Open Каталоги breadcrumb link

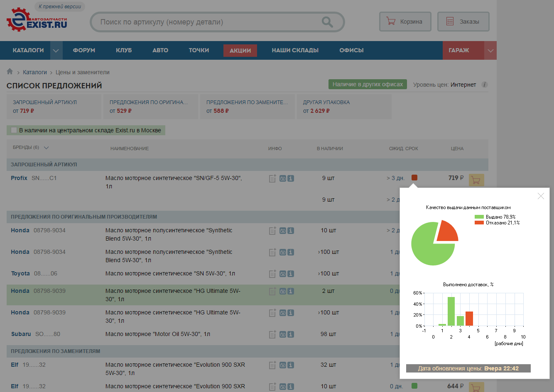pyautogui.click(x=35, y=72)
